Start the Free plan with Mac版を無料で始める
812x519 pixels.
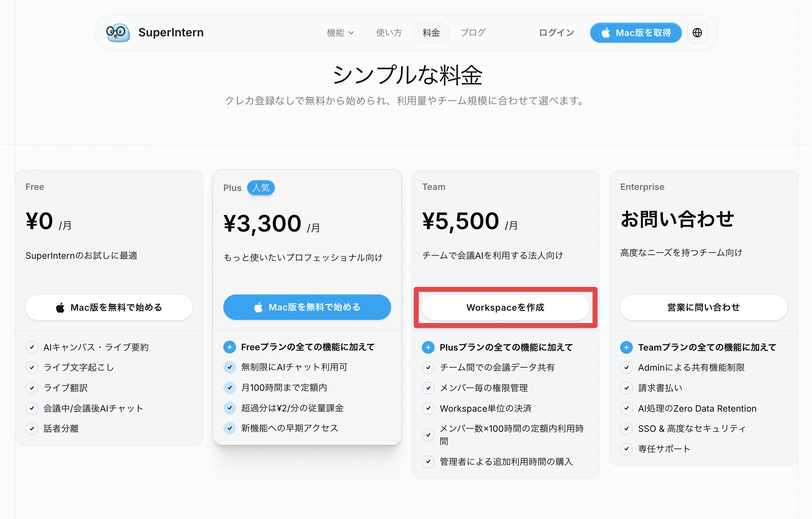point(109,308)
